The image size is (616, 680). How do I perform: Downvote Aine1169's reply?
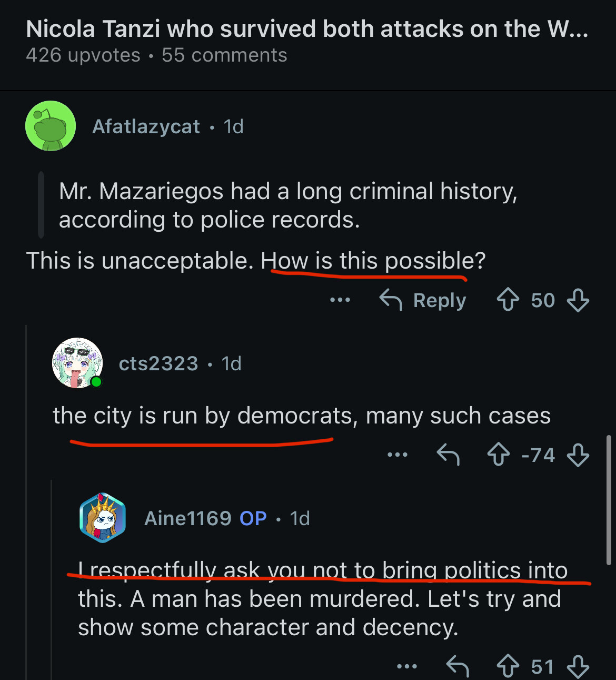tap(578, 666)
